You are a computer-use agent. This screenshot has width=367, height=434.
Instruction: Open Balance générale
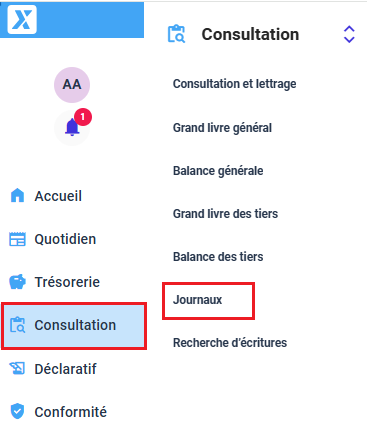(218, 171)
